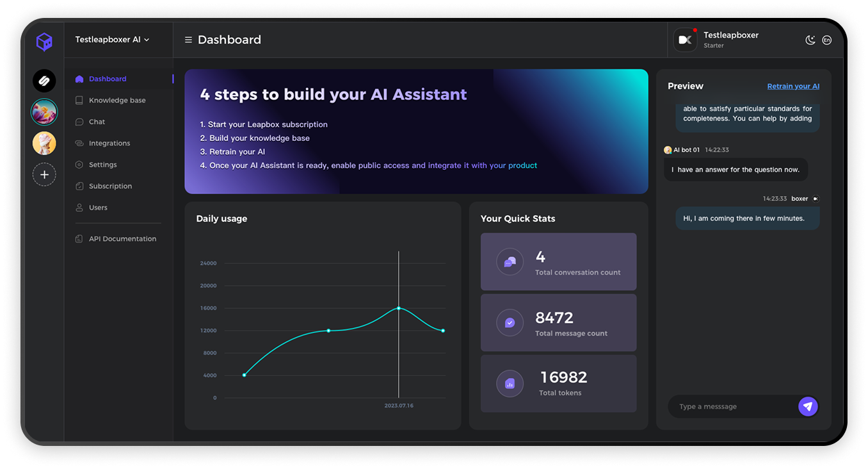Toggle dark mode with moon icon
Image resolution: width=868 pixels, height=469 pixels.
[x=810, y=40]
